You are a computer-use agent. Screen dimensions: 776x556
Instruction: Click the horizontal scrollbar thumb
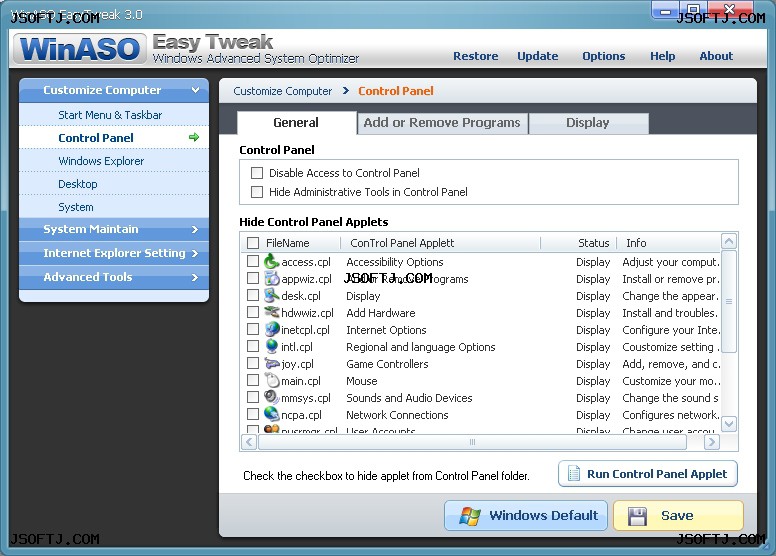[473, 442]
